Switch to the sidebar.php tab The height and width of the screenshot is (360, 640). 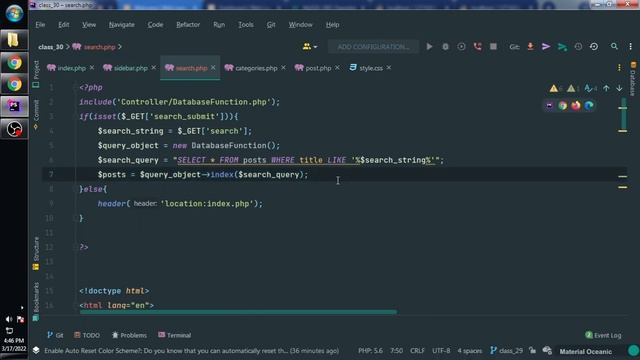[125, 68]
